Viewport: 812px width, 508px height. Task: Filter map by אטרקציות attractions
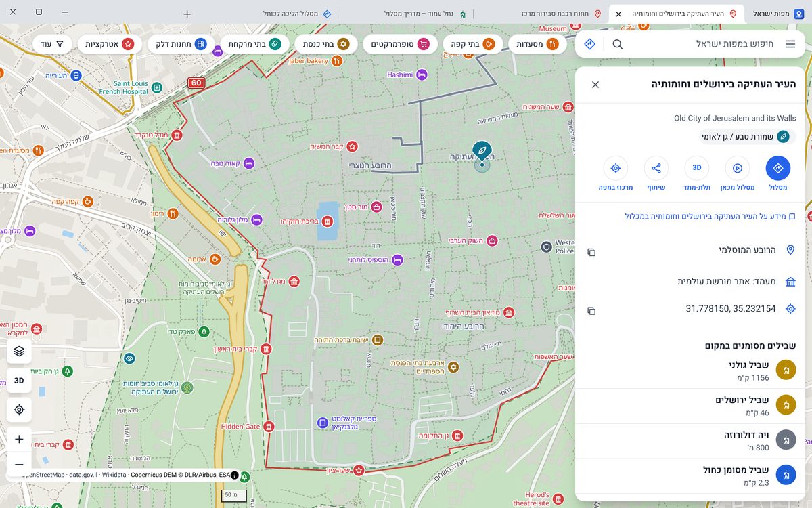click(x=110, y=44)
